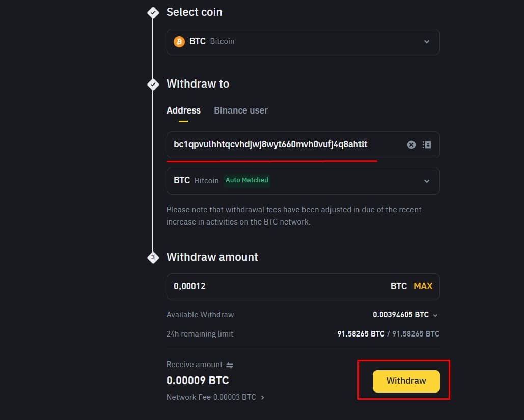This screenshot has width=524, height=420.
Task: Click MAX to withdraw full balance
Action: pos(423,286)
